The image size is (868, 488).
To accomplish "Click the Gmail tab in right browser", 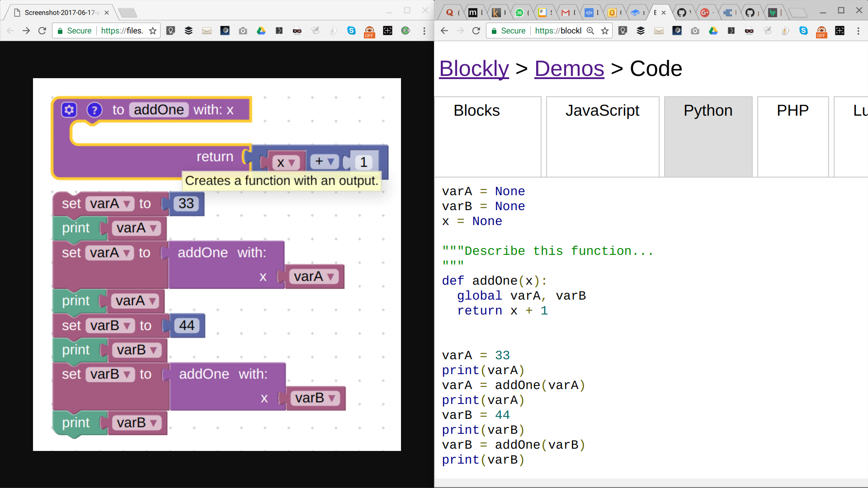I will pyautogui.click(x=565, y=13).
